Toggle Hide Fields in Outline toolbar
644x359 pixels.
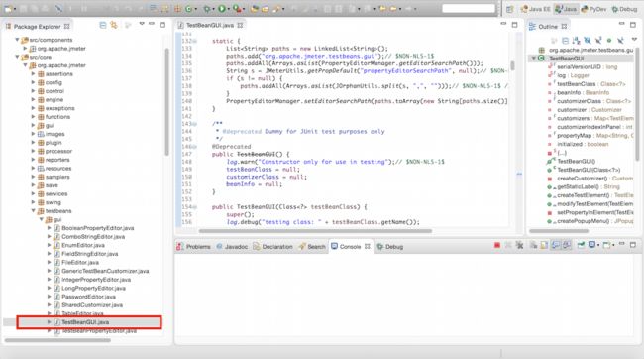point(588,41)
